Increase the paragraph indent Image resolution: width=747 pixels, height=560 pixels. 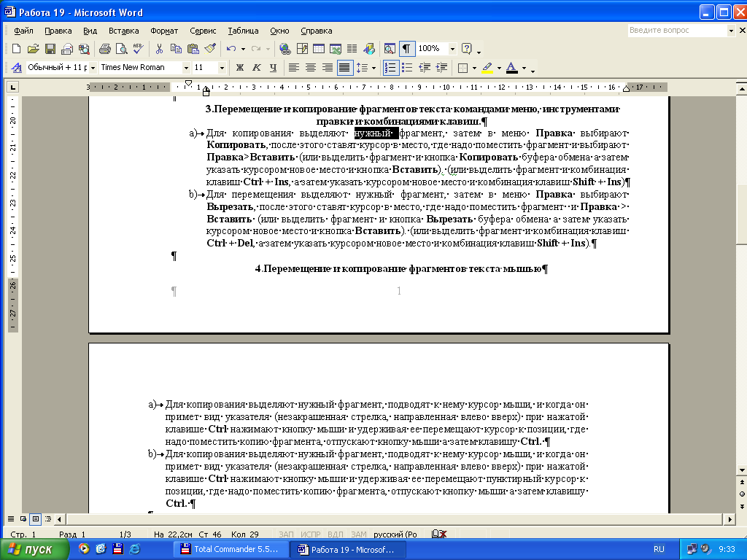pos(441,68)
